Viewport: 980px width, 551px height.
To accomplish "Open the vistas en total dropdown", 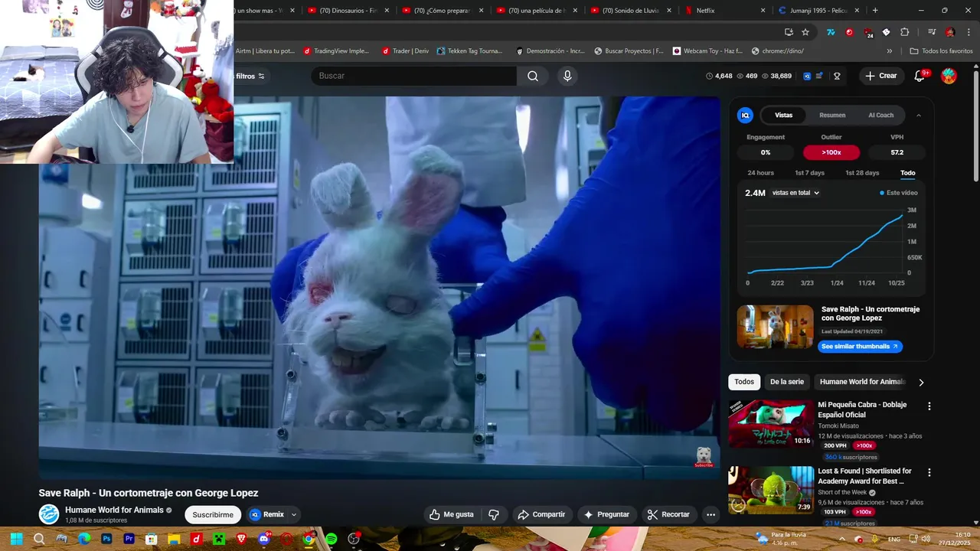I will 795,193.
